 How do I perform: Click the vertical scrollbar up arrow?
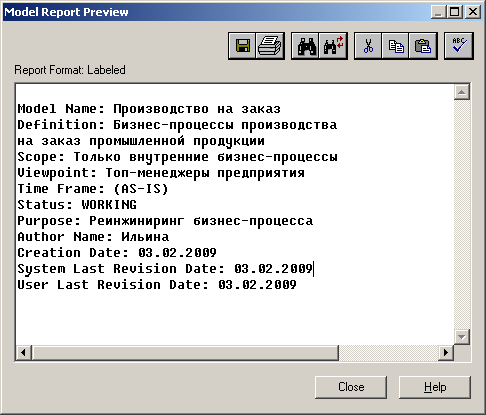click(x=462, y=92)
